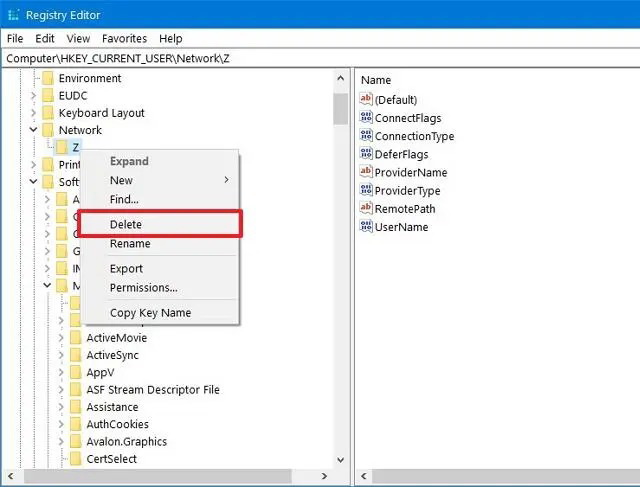Click the tree pane scroll down arrow
640x487 pixels.
click(341, 460)
